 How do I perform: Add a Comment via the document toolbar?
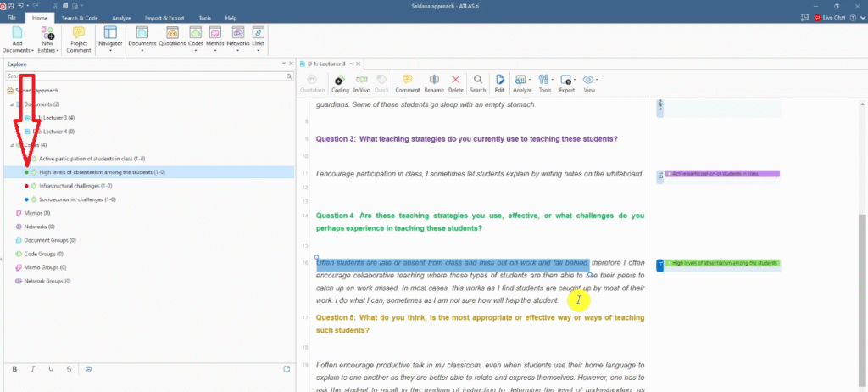(x=407, y=83)
